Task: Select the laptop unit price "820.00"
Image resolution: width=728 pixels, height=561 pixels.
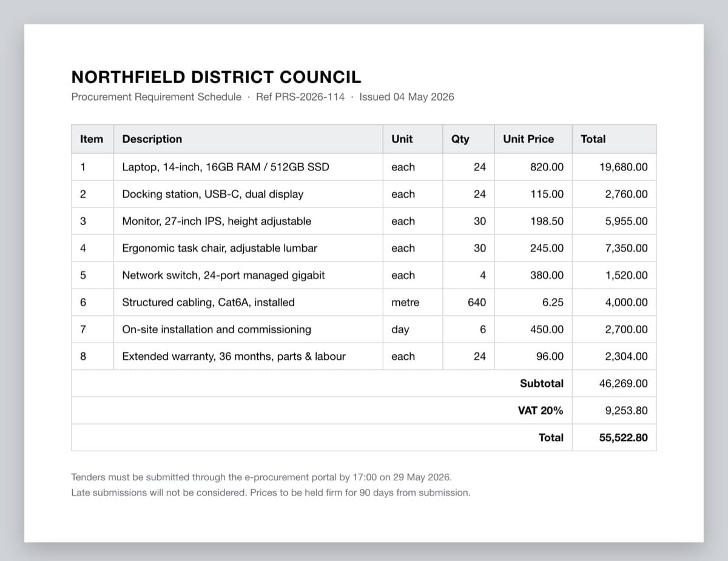Action: [x=547, y=167]
